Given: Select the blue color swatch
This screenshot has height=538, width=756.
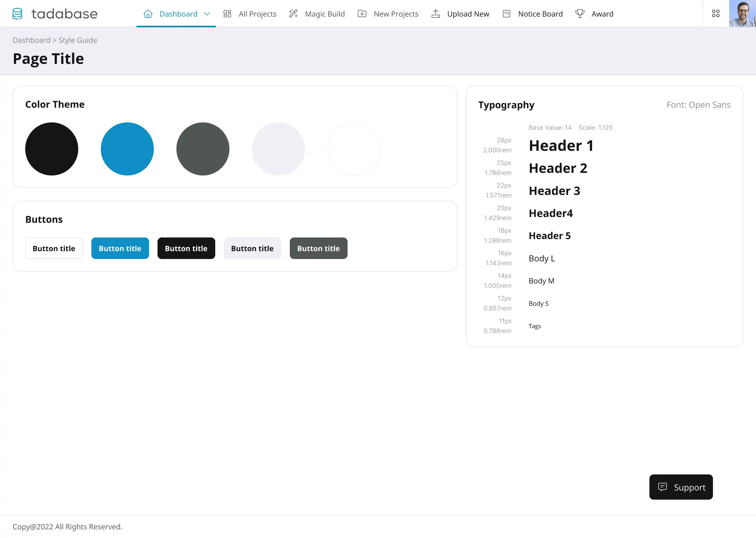Looking at the screenshot, I should coord(127,149).
